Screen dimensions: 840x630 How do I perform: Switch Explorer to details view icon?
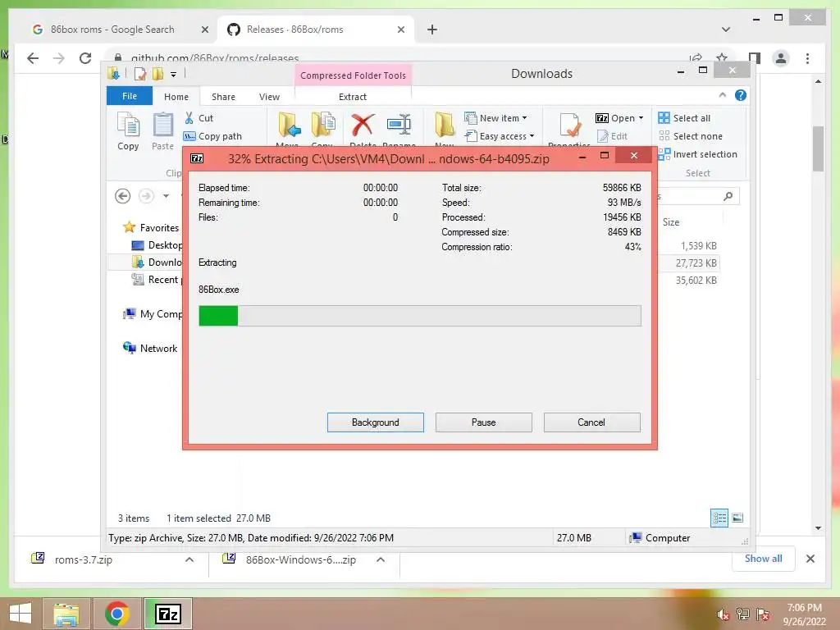[719, 518]
